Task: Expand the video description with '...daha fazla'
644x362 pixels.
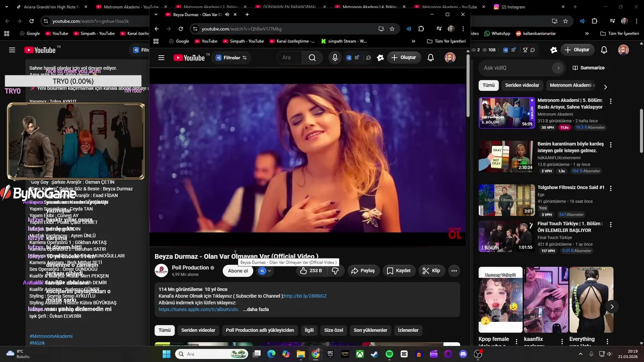Action: [256, 309]
